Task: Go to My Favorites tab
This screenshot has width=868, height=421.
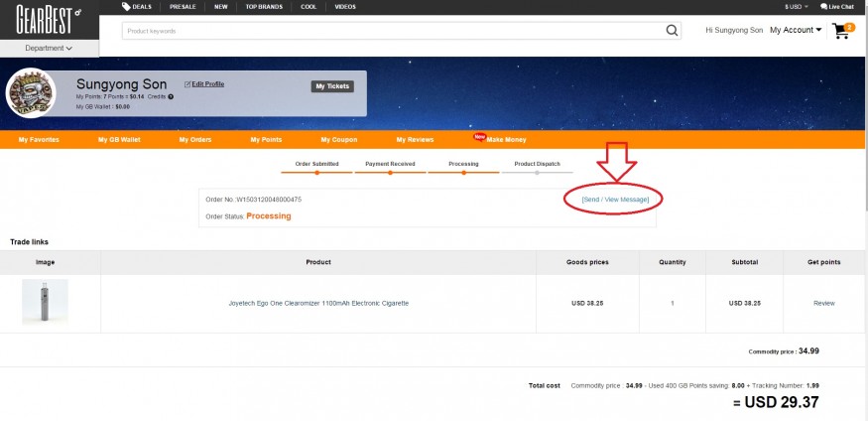Action: [39, 140]
